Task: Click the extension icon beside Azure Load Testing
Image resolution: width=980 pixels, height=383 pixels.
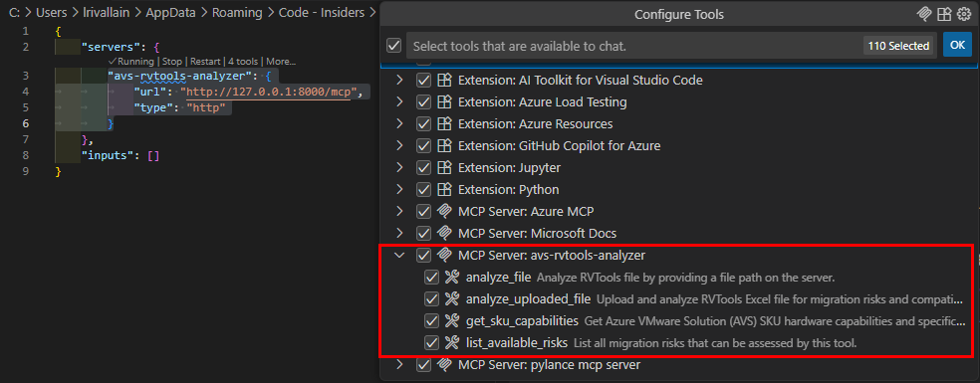Action: [444, 101]
